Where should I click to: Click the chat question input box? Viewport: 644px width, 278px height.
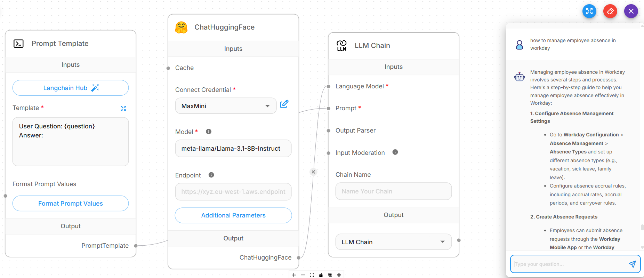570,264
